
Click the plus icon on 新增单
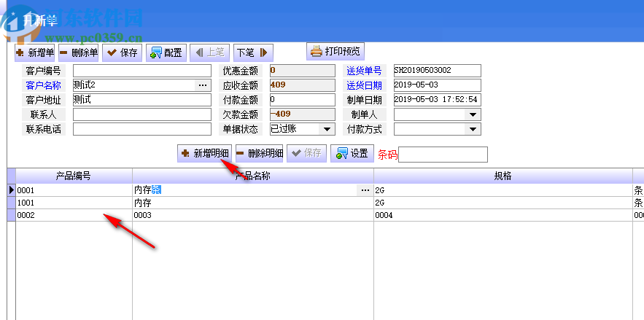click(x=20, y=53)
